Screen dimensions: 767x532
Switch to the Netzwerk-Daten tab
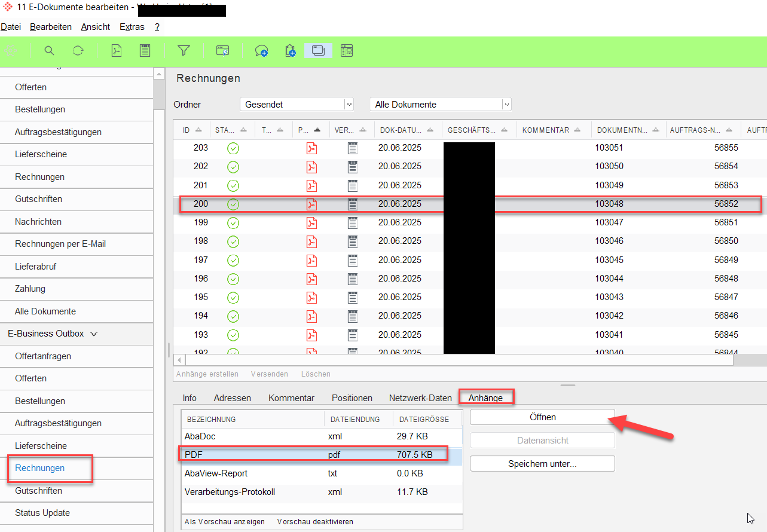(x=420, y=398)
